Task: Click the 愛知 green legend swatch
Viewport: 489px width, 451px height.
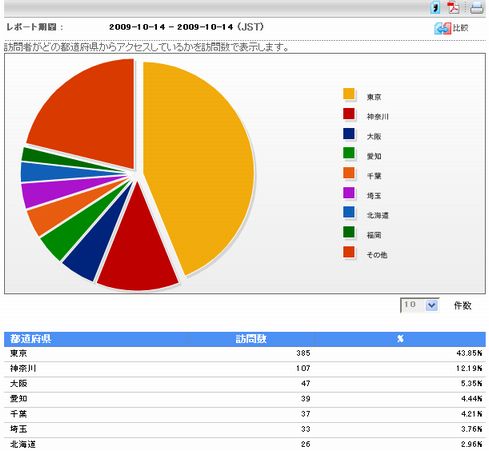Action: pos(349,153)
